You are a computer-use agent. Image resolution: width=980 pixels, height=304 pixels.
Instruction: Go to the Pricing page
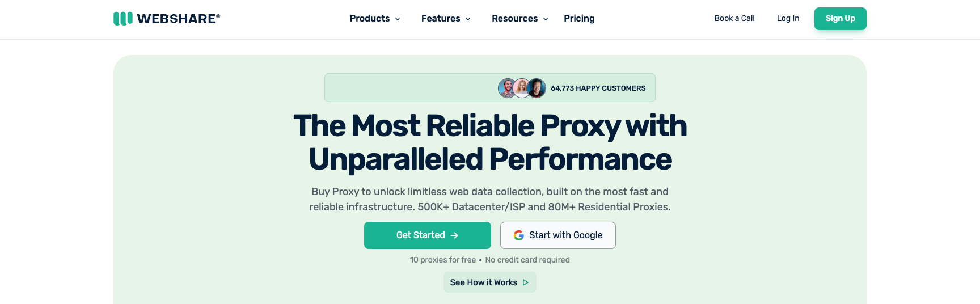[x=579, y=19]
